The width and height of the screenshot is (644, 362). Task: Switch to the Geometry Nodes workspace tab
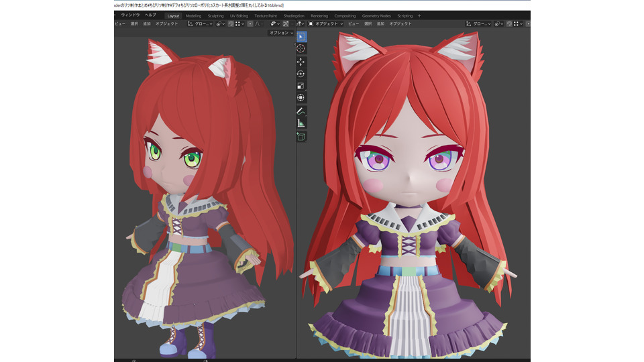pyautogui.click(x=376, y=15)
